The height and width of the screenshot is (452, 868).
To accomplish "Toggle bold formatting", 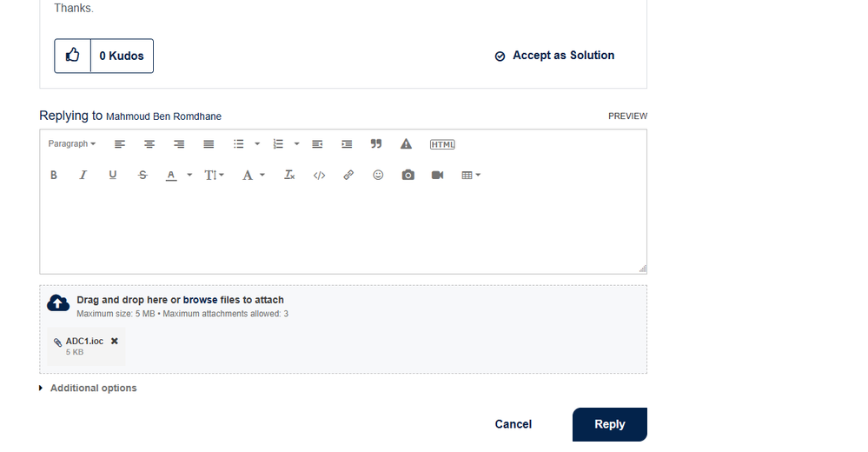I will (x=54, y=176).
